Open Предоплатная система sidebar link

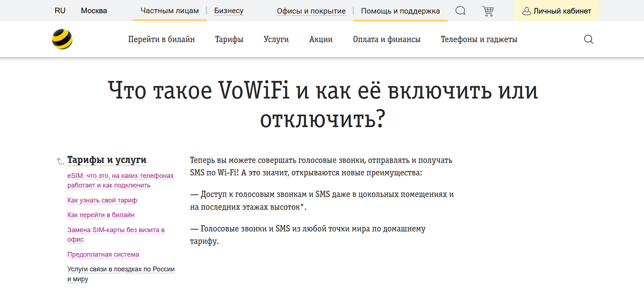point(103,254)
